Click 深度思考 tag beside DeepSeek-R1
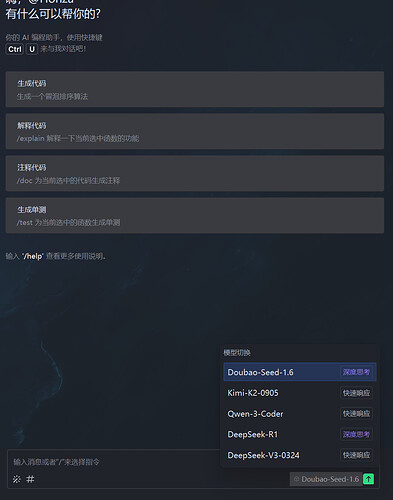This screenshot has height=500, width=393. click(x=356, y=434)
